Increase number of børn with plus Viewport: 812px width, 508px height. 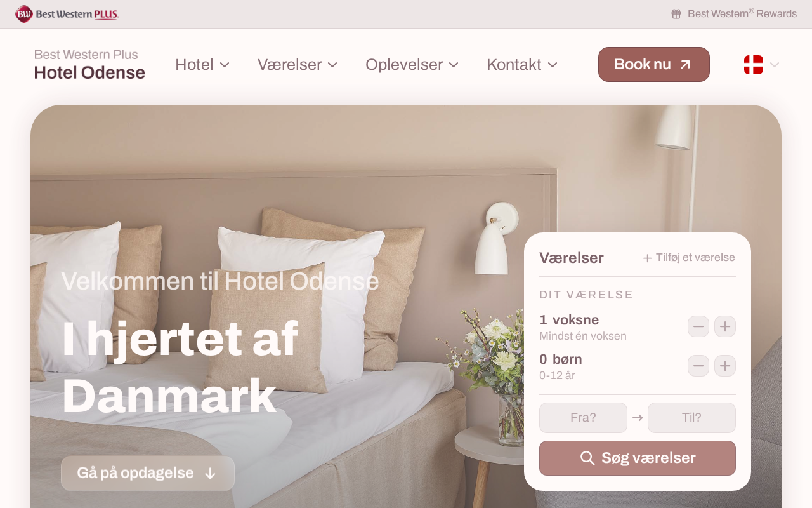coord(725,366)
